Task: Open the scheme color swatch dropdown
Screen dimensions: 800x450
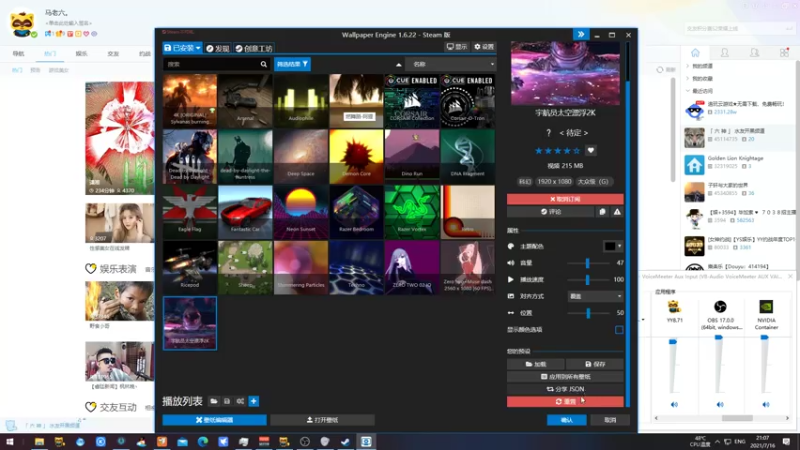Action: (613, 246)
